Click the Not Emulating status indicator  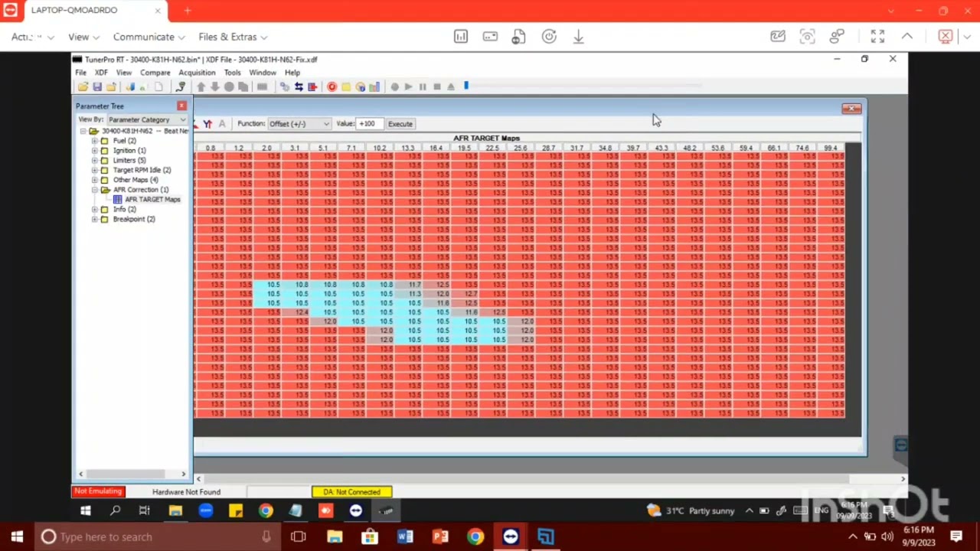click(x=98, y=491)
